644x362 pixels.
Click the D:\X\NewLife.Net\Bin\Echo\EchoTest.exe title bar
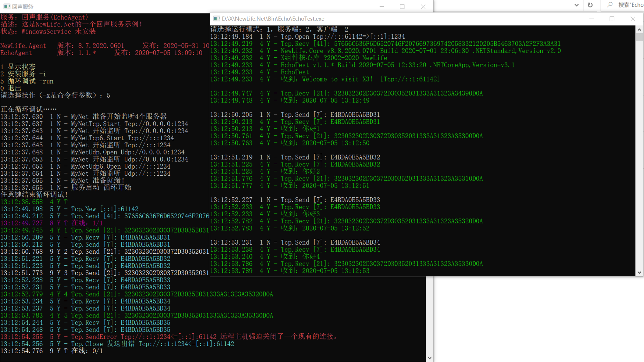(273, 19)
